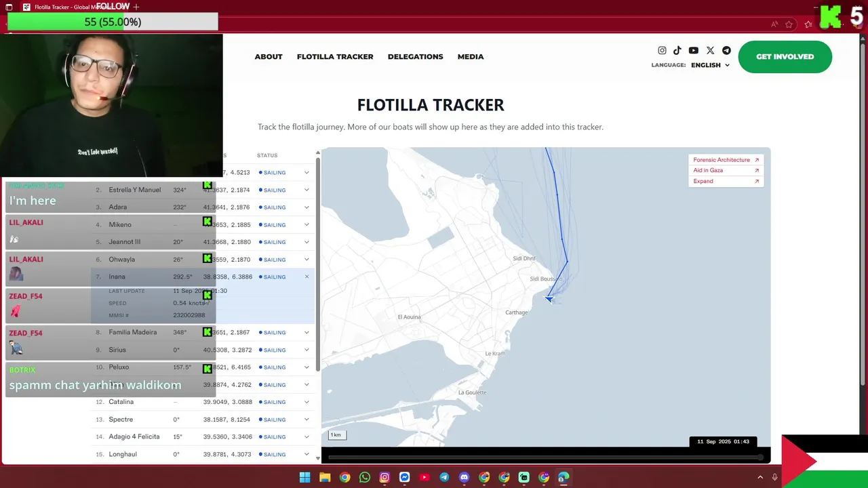Viewport: 868px width, 488px height.
Task: Click the Status column header
Action: pos(267,155)
